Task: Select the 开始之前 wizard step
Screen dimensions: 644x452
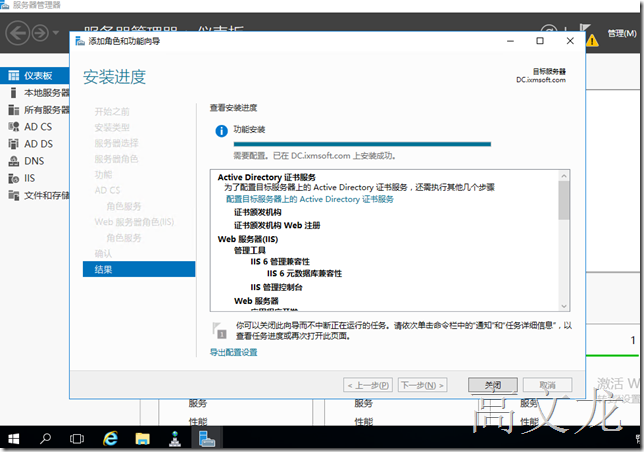Action: tap(112, 112)
